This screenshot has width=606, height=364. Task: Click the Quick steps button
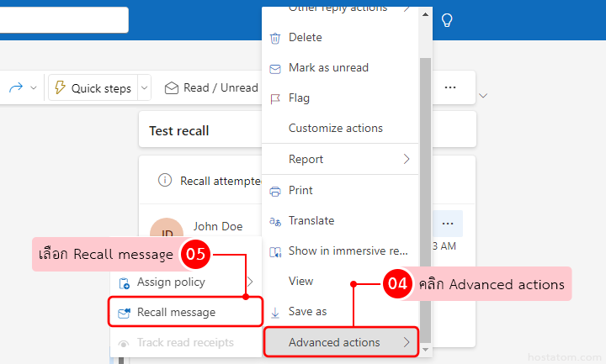tap(93, 87)
